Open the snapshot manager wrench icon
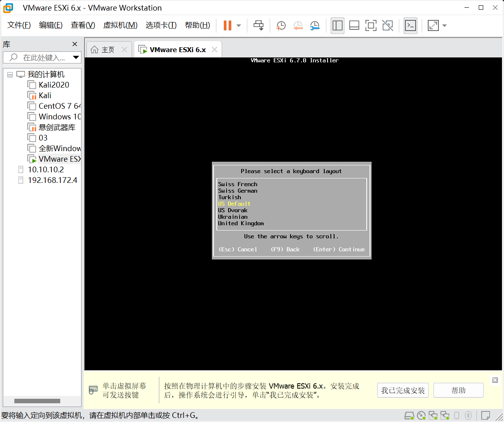Screen dimensions: 504x422 (315, 26)
